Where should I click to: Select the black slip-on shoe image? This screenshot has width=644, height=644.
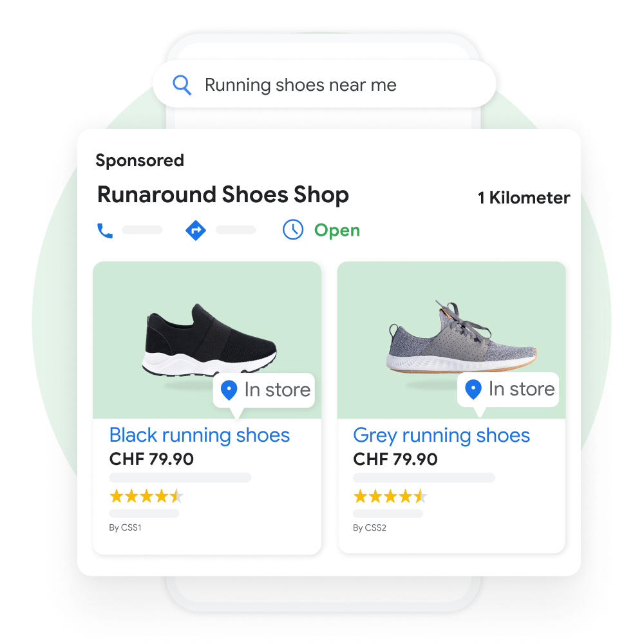coord(209,340)
